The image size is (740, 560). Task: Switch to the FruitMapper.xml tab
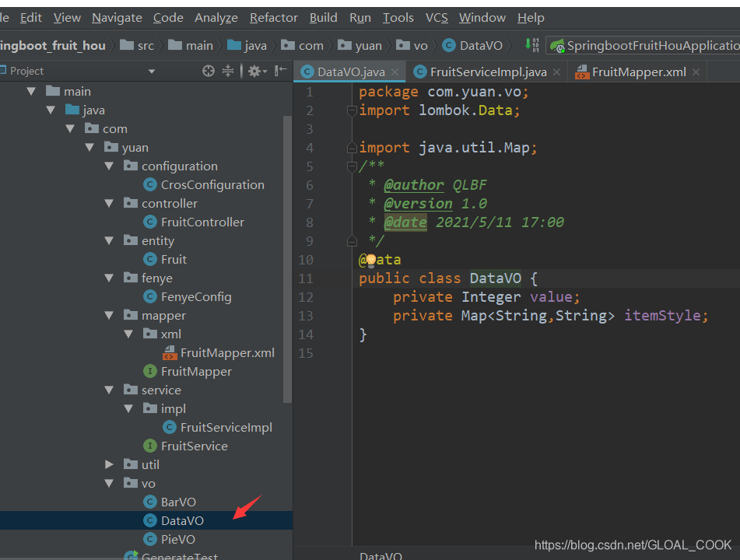[x=638, y=72]
